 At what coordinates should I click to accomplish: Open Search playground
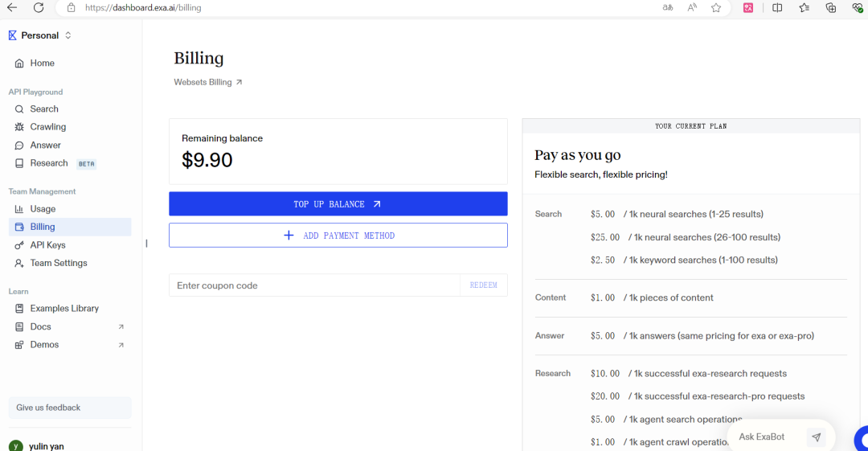click(70, 109)
